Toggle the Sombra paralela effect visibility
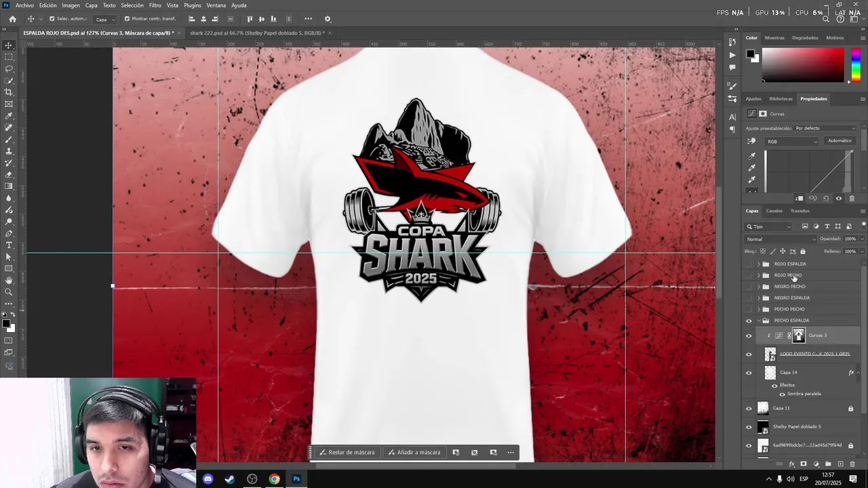The image size is (868, 488). tap(782, 394)
